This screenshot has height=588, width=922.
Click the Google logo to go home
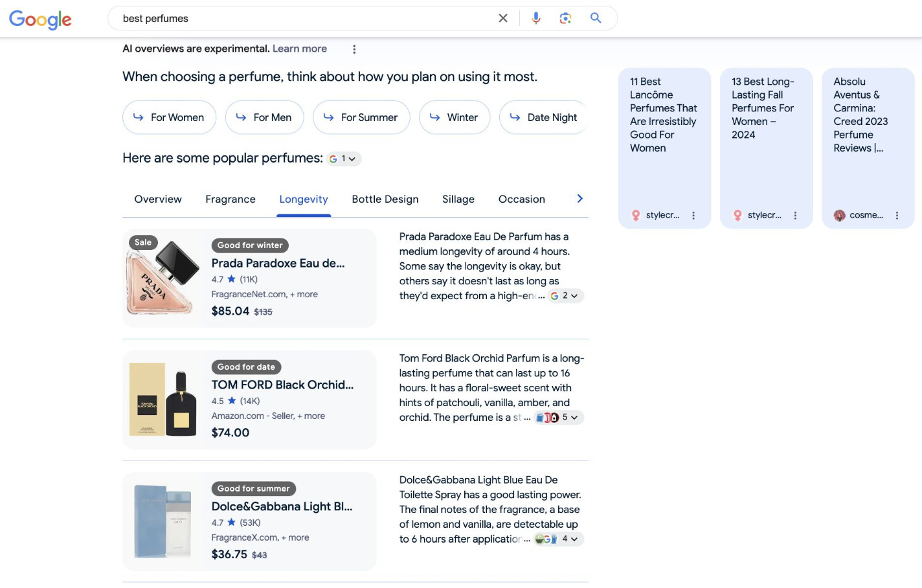(x=40, y=20)
